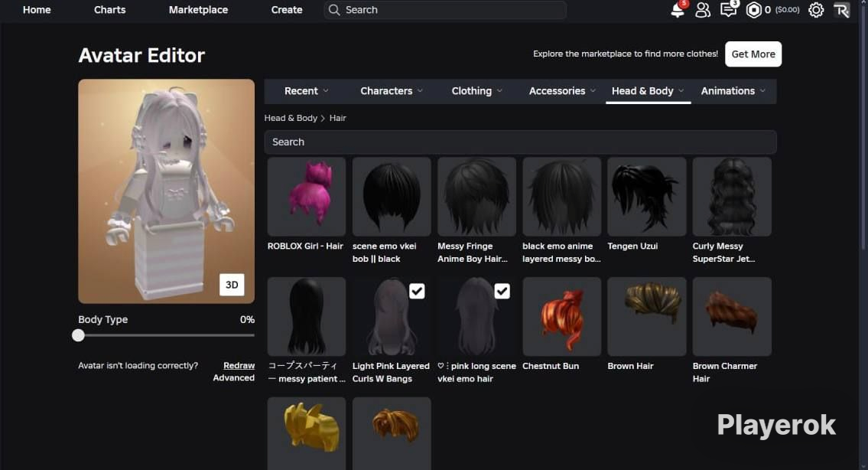Select the messy patient black long hair

tap(307, 316)
